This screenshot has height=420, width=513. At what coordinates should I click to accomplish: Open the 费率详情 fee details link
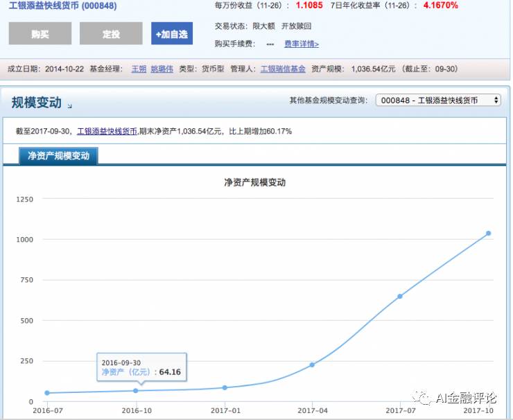tap(301, 44)
